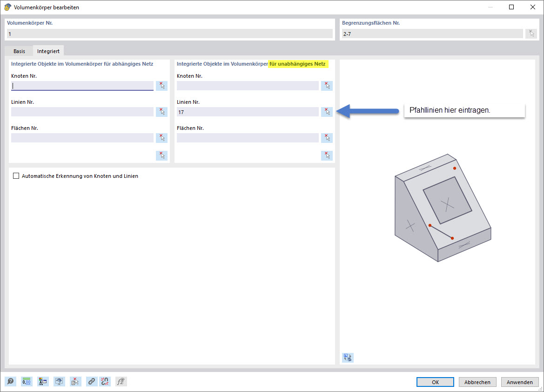
Task: Click the Volumenkörper Nr. field with value 1
Action: tap(170, 34)
